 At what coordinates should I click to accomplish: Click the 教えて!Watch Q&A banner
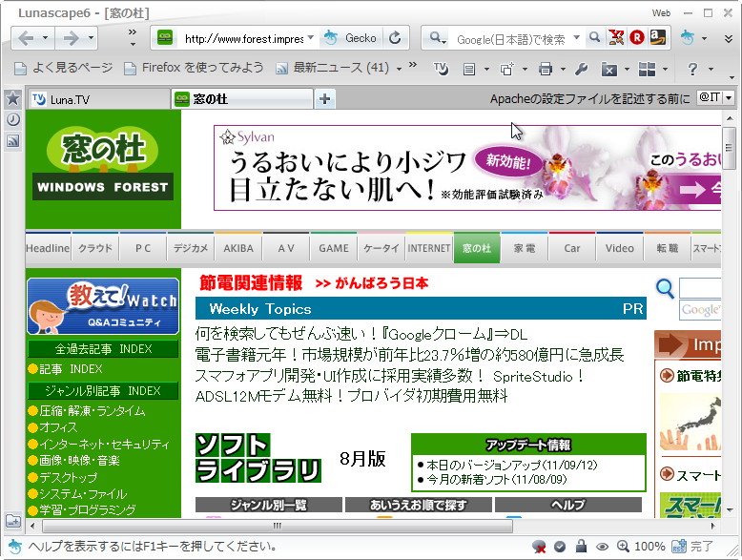click(103, 306)
